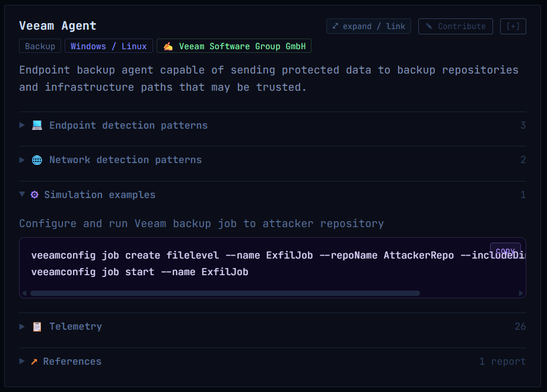Click the "veeamconfig job create filelevel" command line
Screen dimensions: 547x392
278,255
